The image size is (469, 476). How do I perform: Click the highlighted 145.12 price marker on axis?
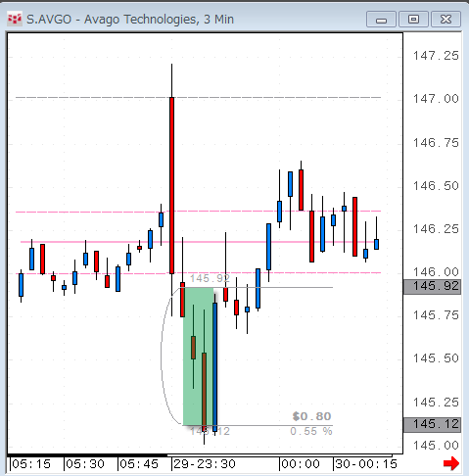432,424
